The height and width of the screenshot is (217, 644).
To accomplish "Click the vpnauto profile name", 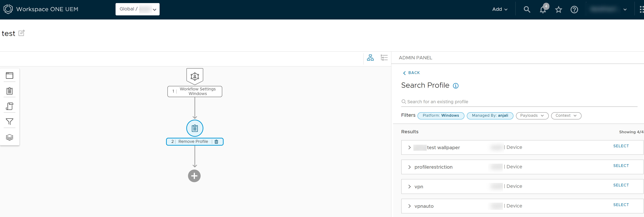I will click(x=424, y=206).
